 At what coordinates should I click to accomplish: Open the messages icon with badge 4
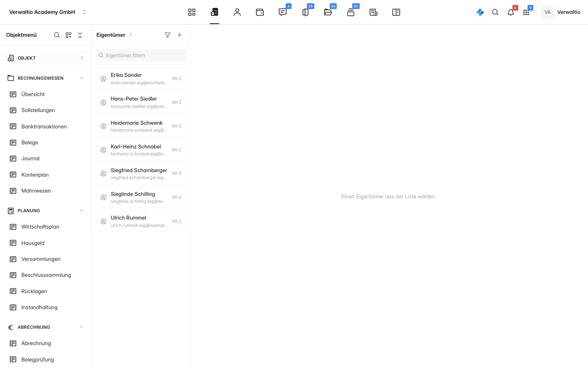(x=283, y=12)
